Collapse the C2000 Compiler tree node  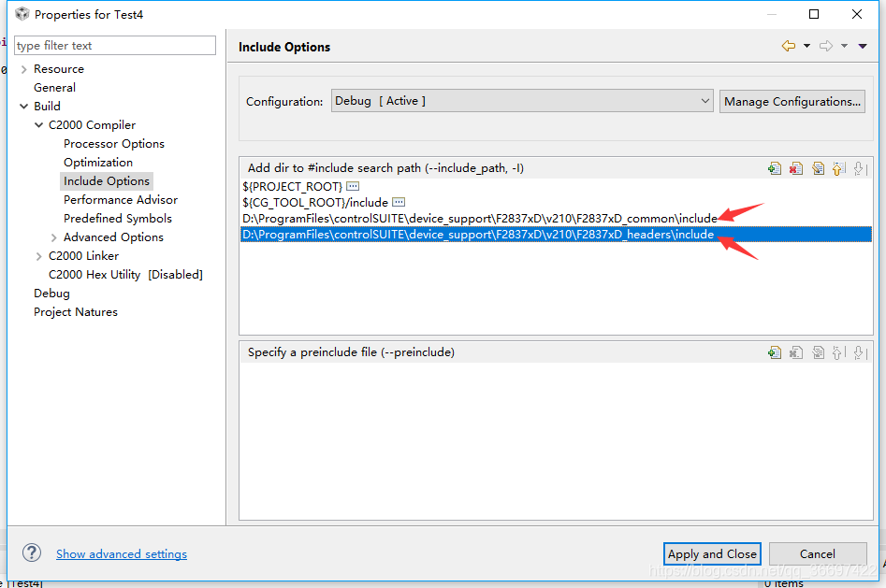pos(38,125)
